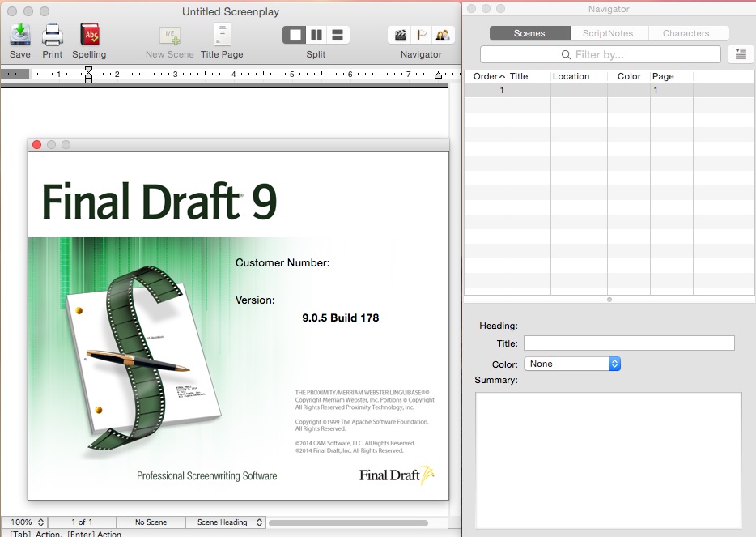The width and height of the screenshot is (756, 537).
Task: Click the Title column header
Action: click(529, 76)
